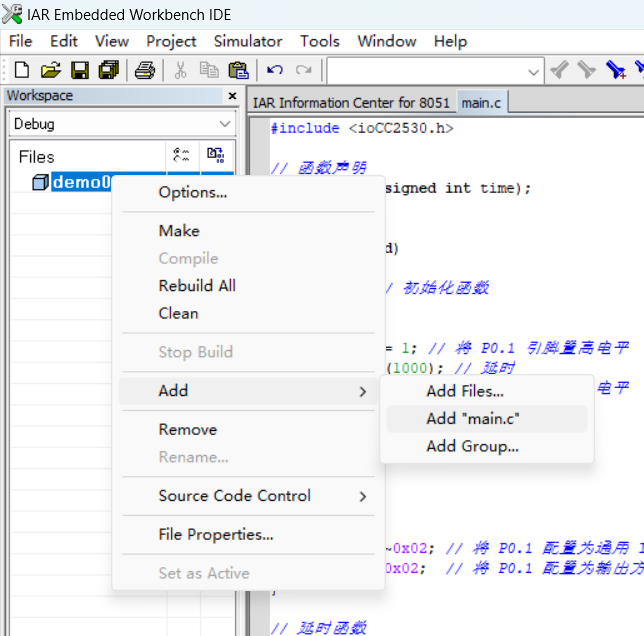644x636 pixels.
Task: Select Rebuild All in context menu
Action: pyautogui.click(x=197, y=286)
